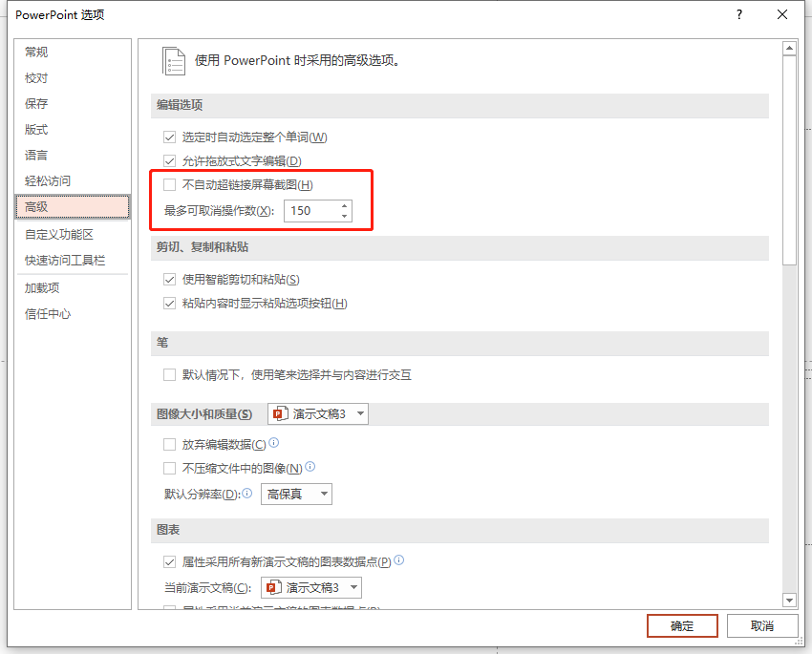Open 快速访问工具栏 category

(x=73, y=261)
